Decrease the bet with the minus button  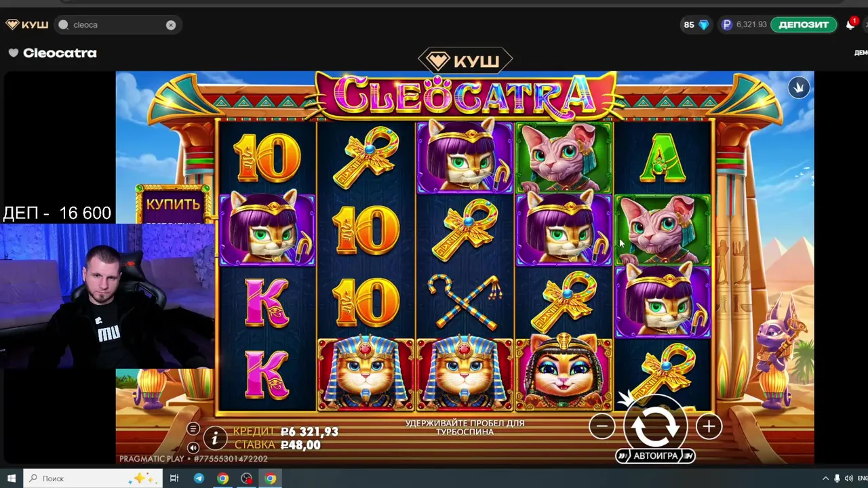click(x=602, y=426)
